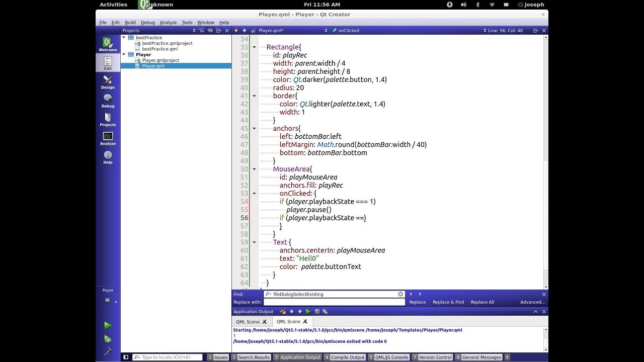
Task: Open the Analyze mode
Action: coord(108,138)
